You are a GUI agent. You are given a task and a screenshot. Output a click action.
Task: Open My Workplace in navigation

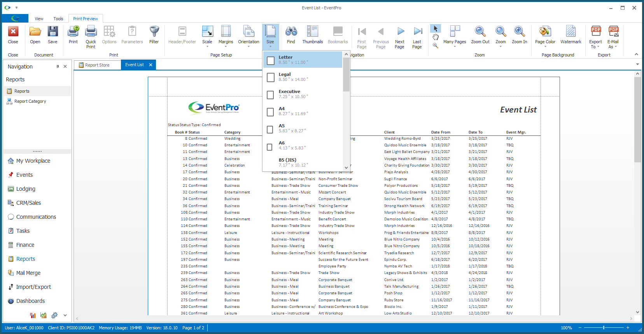[x=33, y=161]
